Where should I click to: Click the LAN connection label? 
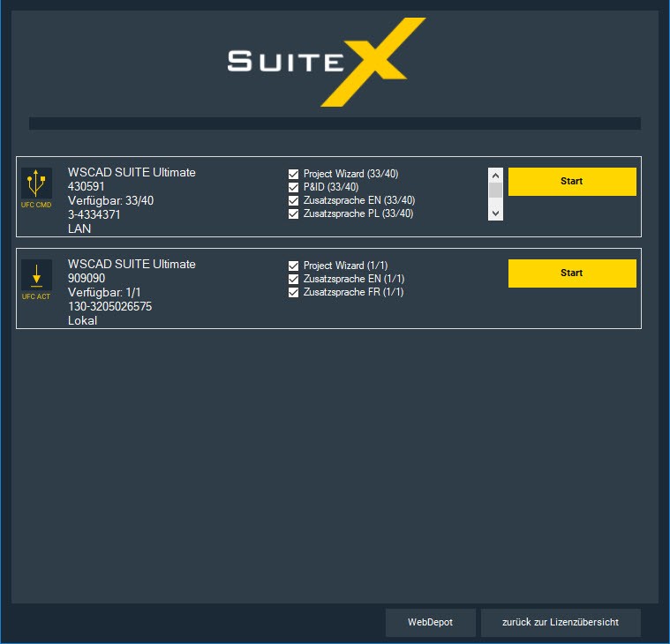point(79,228)
